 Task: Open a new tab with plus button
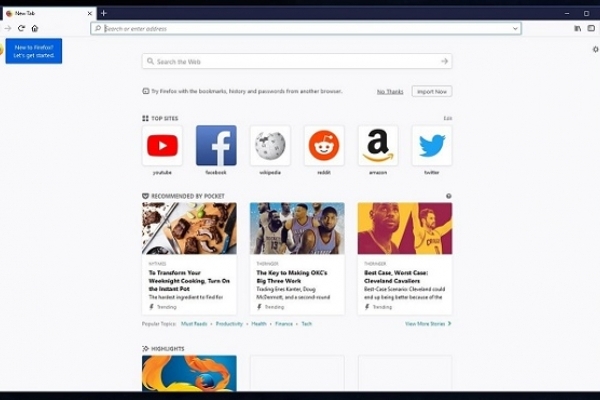coord(103,13)
